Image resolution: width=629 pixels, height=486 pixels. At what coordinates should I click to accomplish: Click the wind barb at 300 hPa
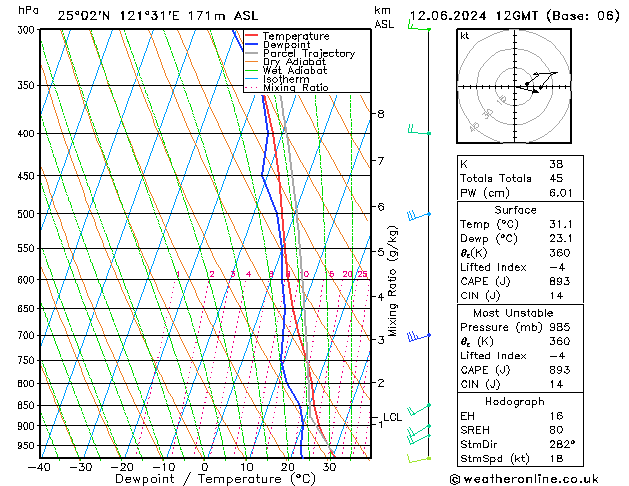coord(419,26)
